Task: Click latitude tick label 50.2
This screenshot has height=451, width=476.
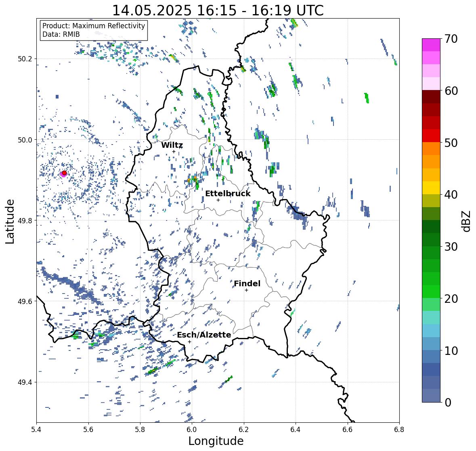Action: tap(25, 59)
